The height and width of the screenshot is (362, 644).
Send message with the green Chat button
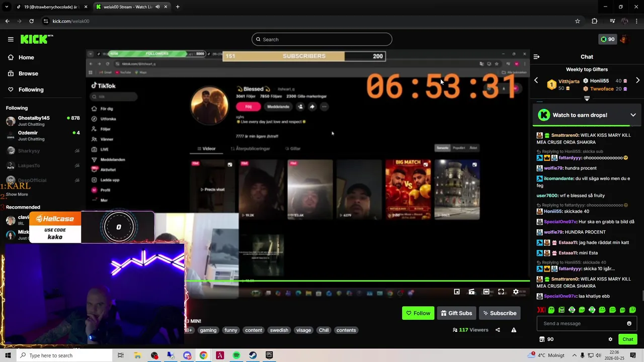click(627, 339)
